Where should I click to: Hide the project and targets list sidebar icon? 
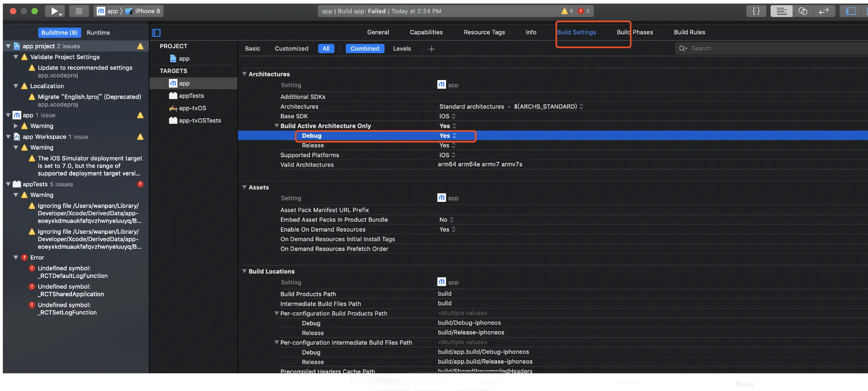tap(156, 33)
